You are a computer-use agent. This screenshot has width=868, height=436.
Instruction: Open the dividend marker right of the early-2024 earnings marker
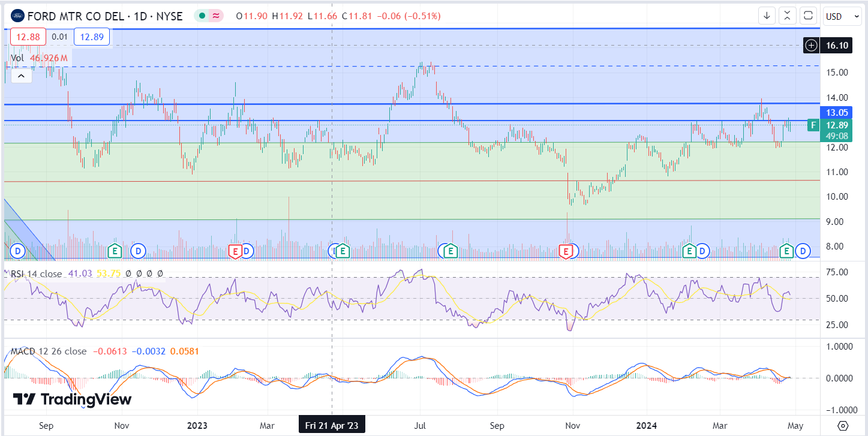(702, 251)
